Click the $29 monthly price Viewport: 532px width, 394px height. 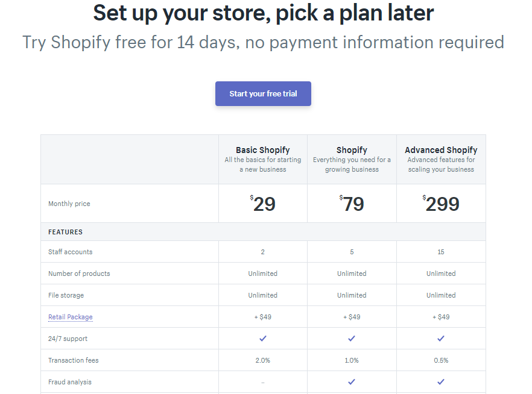[263, 204]
